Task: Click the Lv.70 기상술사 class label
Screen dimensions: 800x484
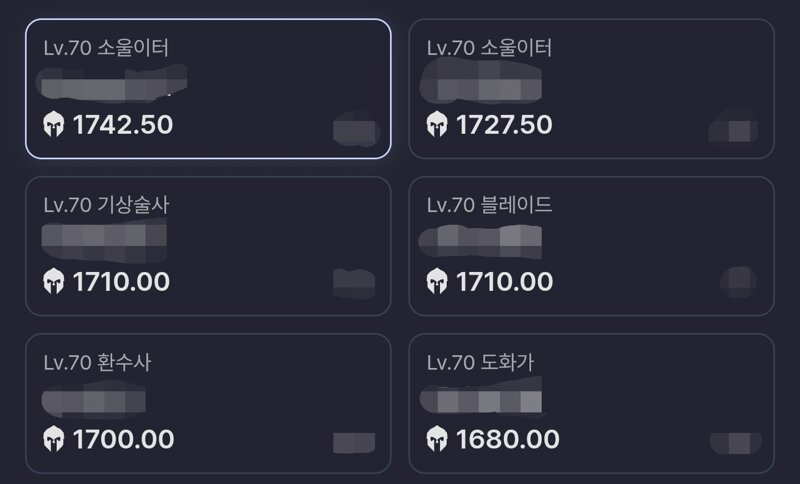Action: (106, 205)
